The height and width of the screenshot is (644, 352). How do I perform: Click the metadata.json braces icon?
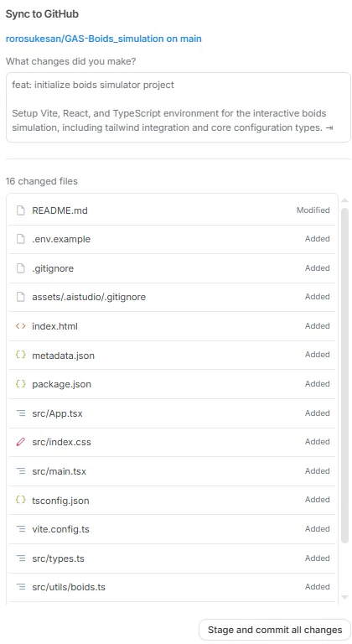(21, 355)
